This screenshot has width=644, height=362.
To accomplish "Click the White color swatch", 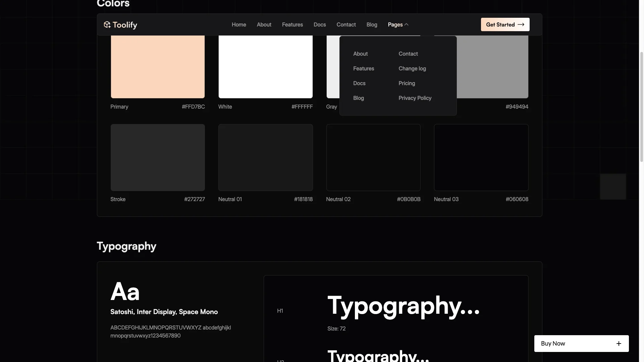I will coord(266,67).
